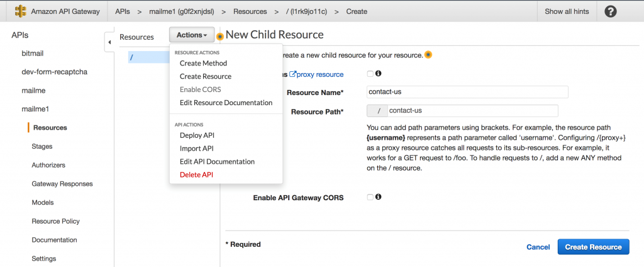Click the hint dot after the child resource description
This screenshot has height=267, width=644.
[x=428, y=54]
